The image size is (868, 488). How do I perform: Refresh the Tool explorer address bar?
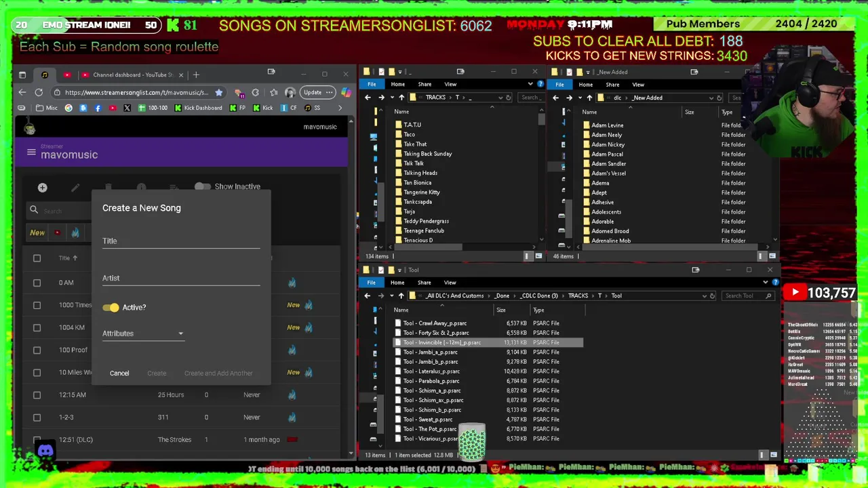coord(712,296)
